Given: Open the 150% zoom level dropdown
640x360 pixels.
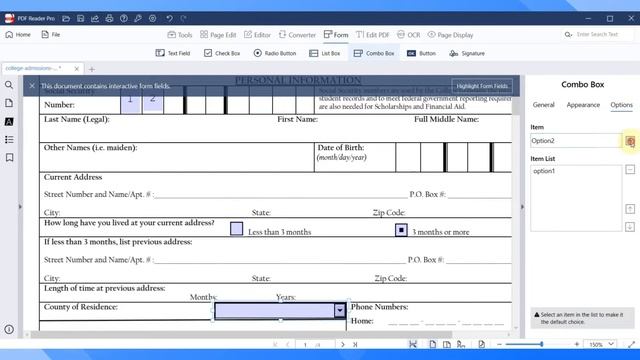Looking at the screenshot, I should (x=601, y=344).
